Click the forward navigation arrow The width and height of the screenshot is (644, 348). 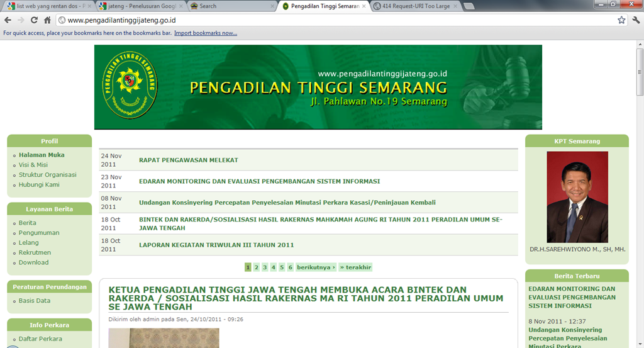[x=21, y=20]
